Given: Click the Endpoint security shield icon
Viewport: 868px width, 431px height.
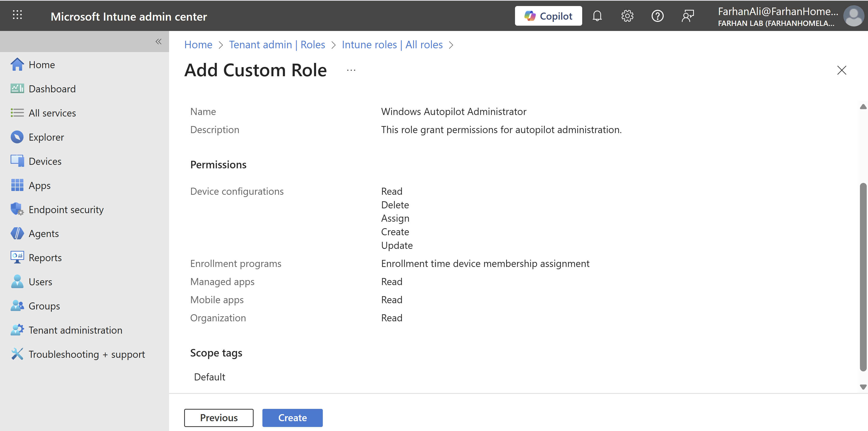Looking at the screenshot, I should click(x=17, y=209).
